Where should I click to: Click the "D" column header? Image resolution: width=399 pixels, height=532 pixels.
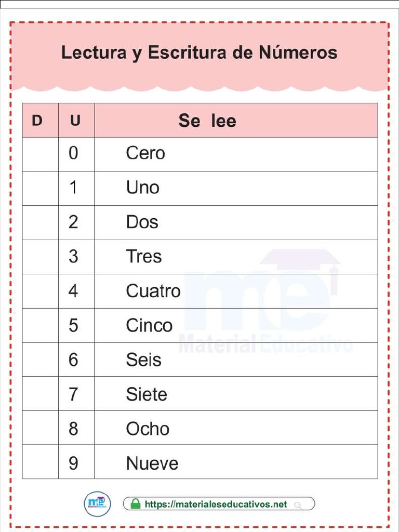37,121
